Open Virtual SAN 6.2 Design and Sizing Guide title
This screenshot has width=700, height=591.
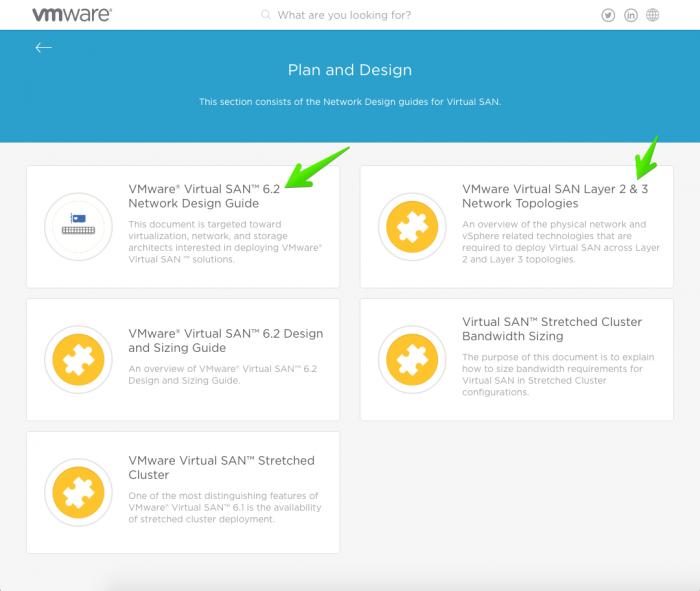click(225, 341)
